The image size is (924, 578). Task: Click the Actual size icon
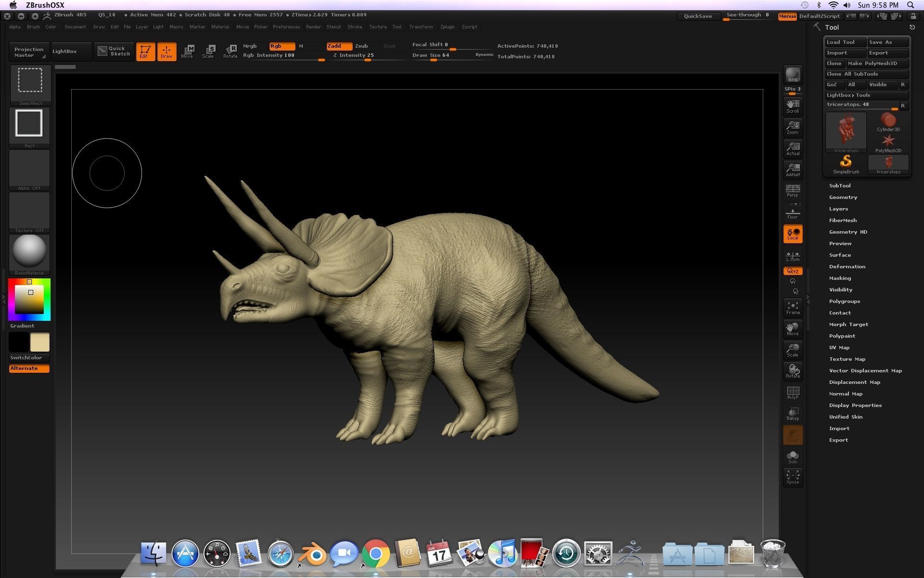coord(793,148)
